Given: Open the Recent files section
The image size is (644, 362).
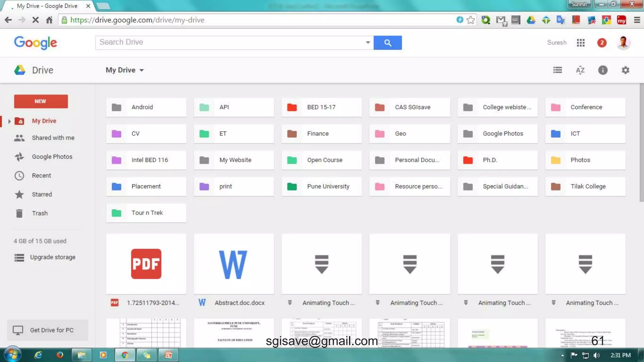Looking at the screenshot, I should click(41, 175).
